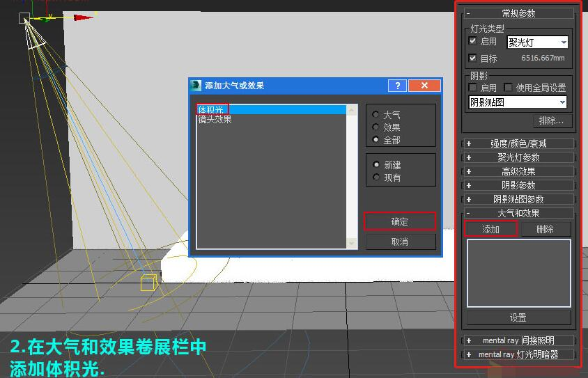Open the 阴影贴图 shadow type dropdown
The image size is (588, 378).
pyautogui.click(x=518, y=102)
